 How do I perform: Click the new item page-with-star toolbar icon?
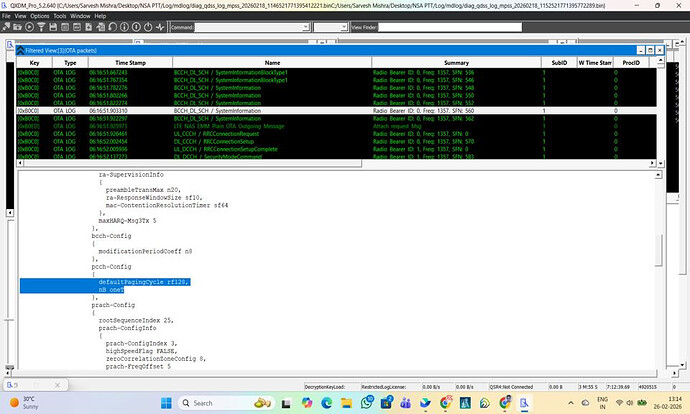tap(88, 27)
